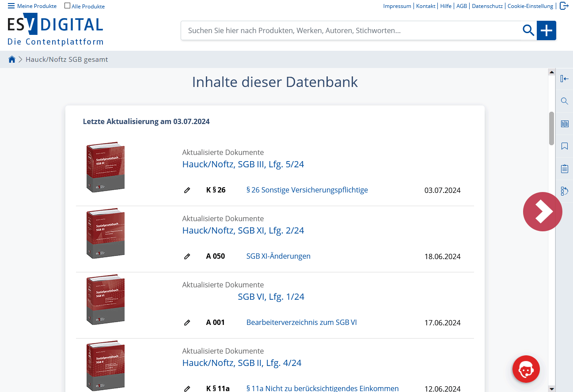Open Hauck/Noftz, SGB II, Lfg. 4/24

point(242,363)
